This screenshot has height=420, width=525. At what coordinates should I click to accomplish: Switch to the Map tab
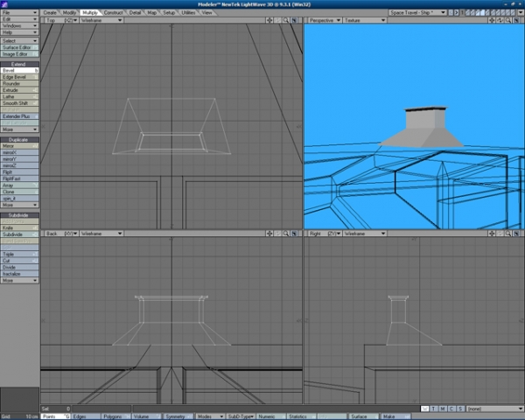(x=152, y=12)
